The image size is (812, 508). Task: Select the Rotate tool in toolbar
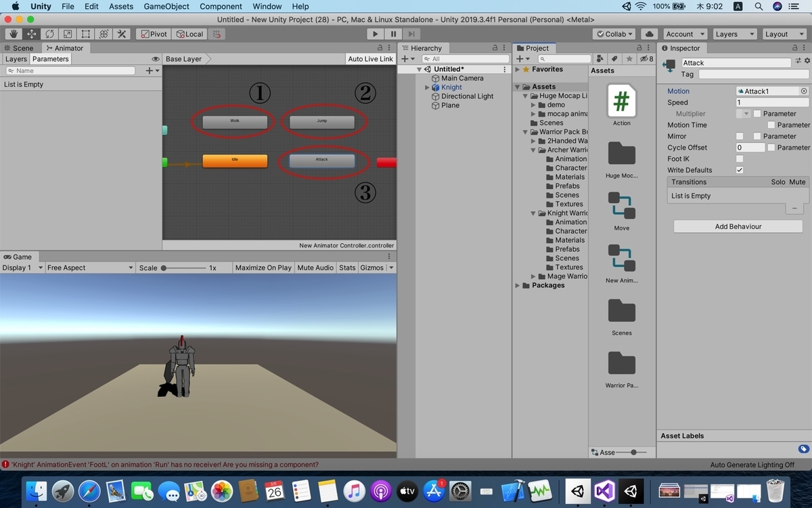[x=49, y=34]
